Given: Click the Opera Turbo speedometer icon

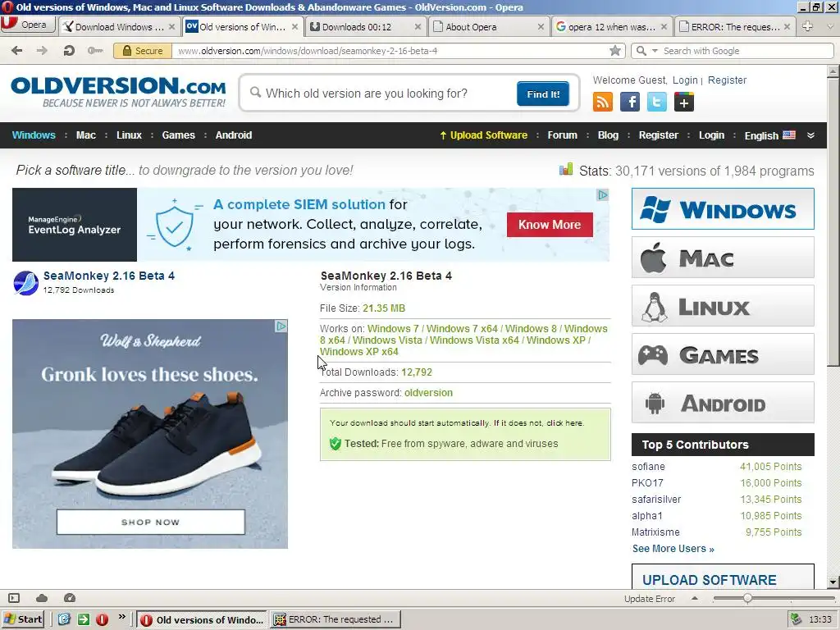Looking at the screenshot, I should click(x=69, y=598).
